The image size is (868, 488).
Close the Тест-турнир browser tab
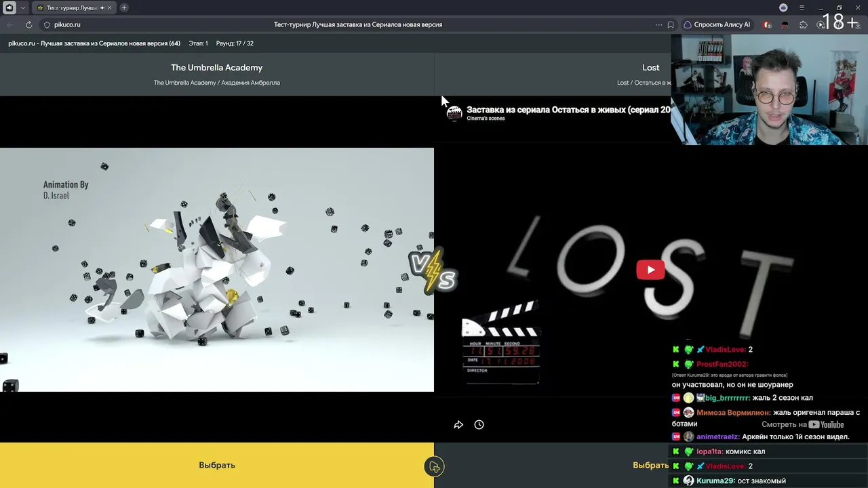(110, 7)
